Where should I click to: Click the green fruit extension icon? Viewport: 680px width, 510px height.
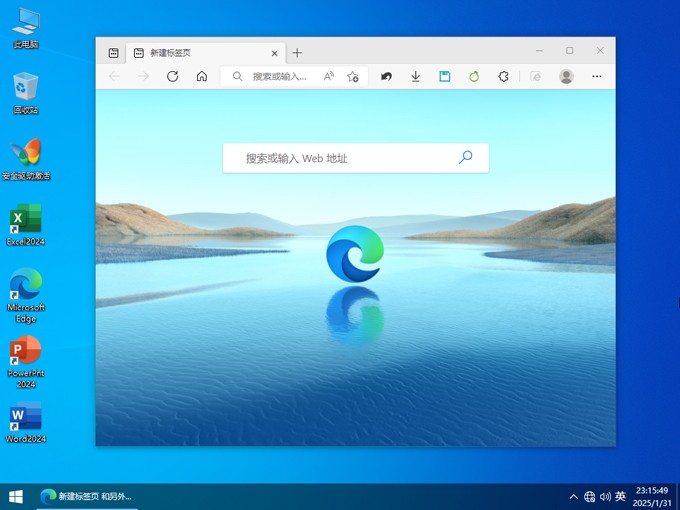[x=474, y=76]
